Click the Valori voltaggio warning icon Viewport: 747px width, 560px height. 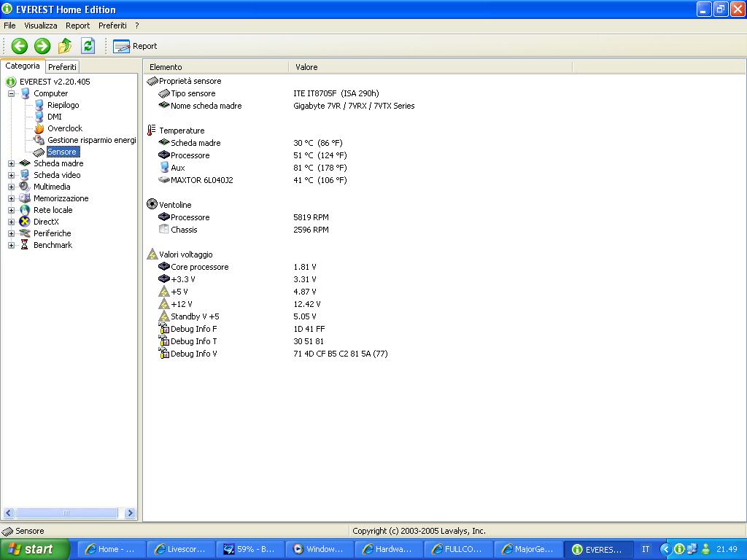pyautogui.click(x=152, y=254)
